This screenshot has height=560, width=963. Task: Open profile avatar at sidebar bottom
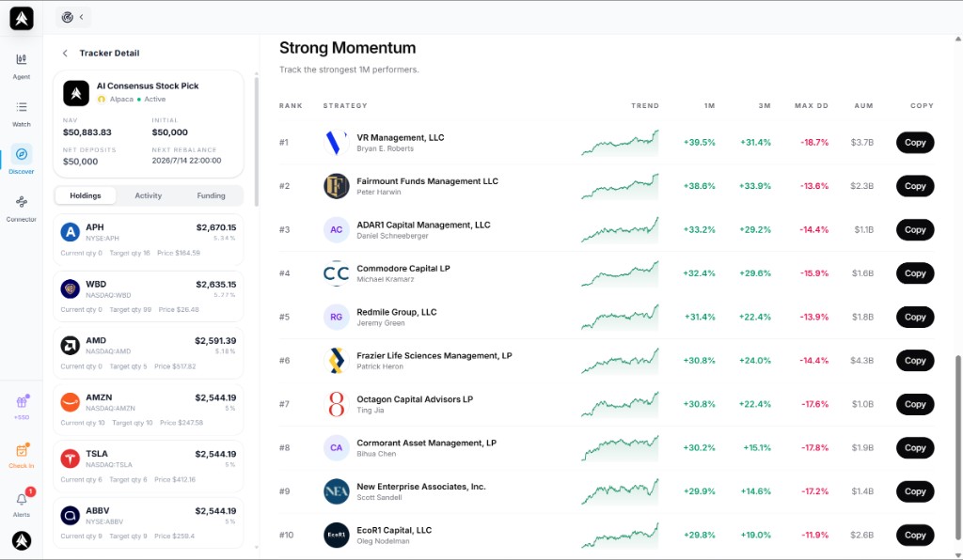(22, 540)
